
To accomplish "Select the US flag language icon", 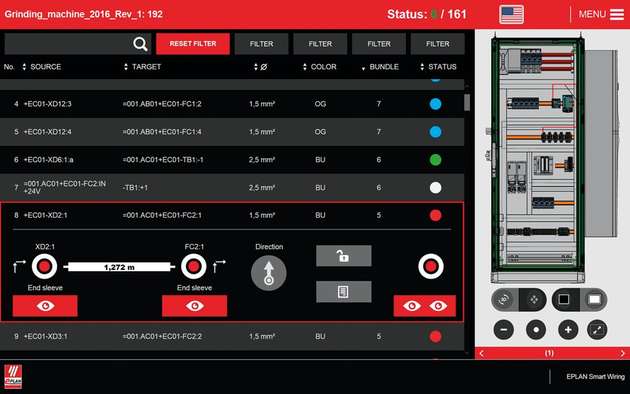I will pyautogui.click(x=511, y=14).
